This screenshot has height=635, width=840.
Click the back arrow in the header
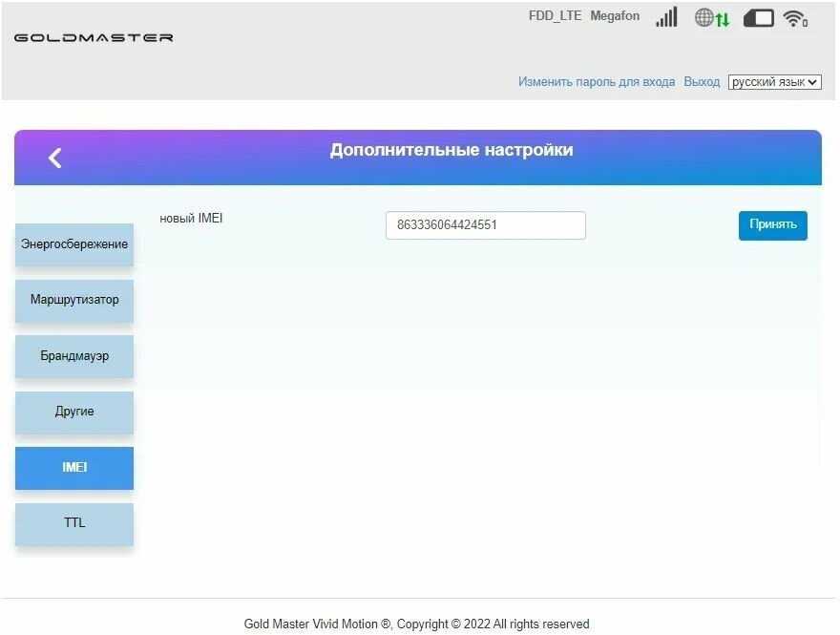tap(55, 159)
